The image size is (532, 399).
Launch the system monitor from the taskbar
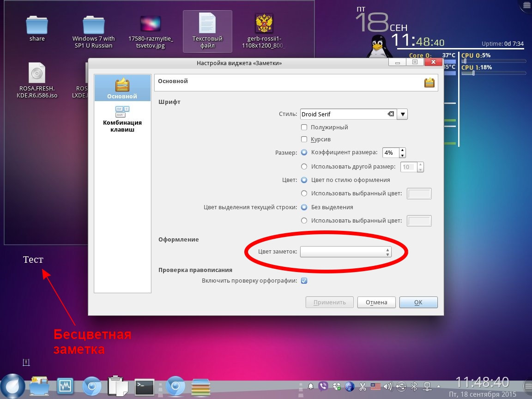pos(65,386)
